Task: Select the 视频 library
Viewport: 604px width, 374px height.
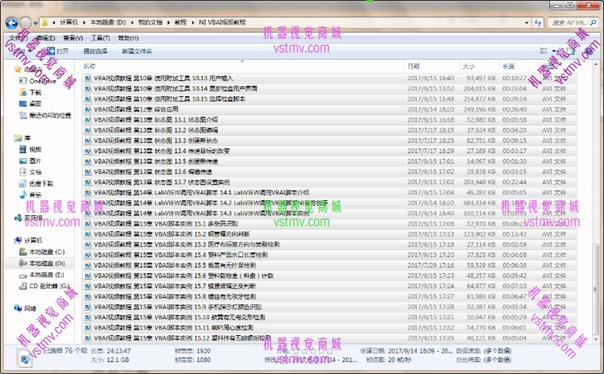Action: (30, 149)
